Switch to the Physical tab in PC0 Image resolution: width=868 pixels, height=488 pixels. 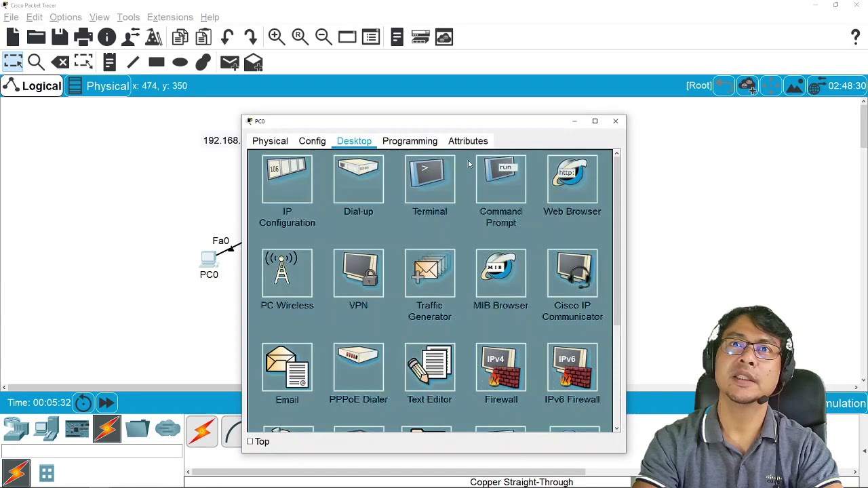pos(270,141)
